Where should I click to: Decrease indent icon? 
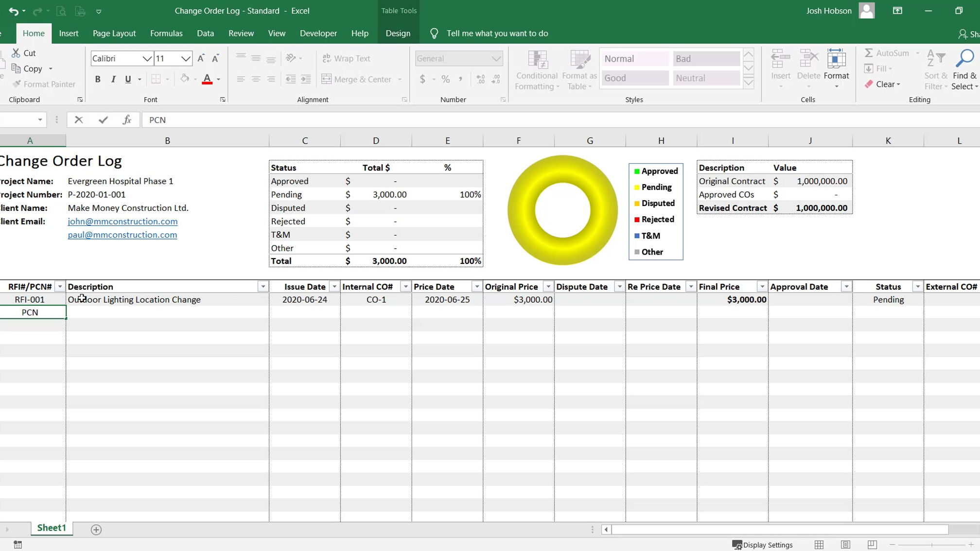point(291,79)
